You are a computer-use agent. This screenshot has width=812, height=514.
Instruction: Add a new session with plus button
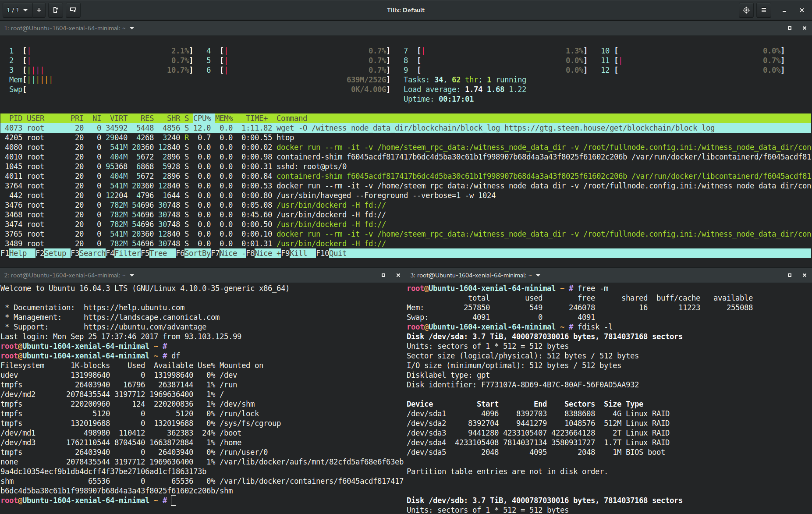(39, 10)
